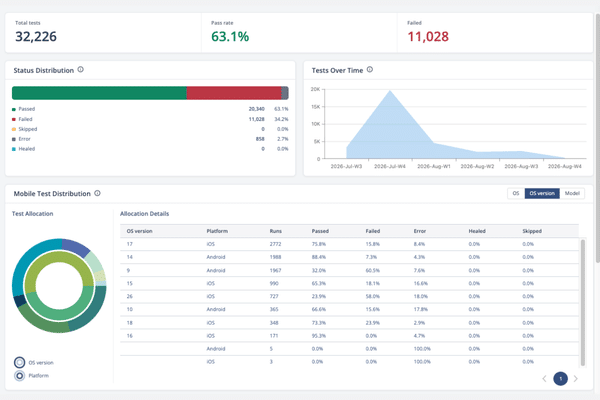
Task: Select the Skipped legend entry
Action: pyautogui.click(x=24, y=129)
